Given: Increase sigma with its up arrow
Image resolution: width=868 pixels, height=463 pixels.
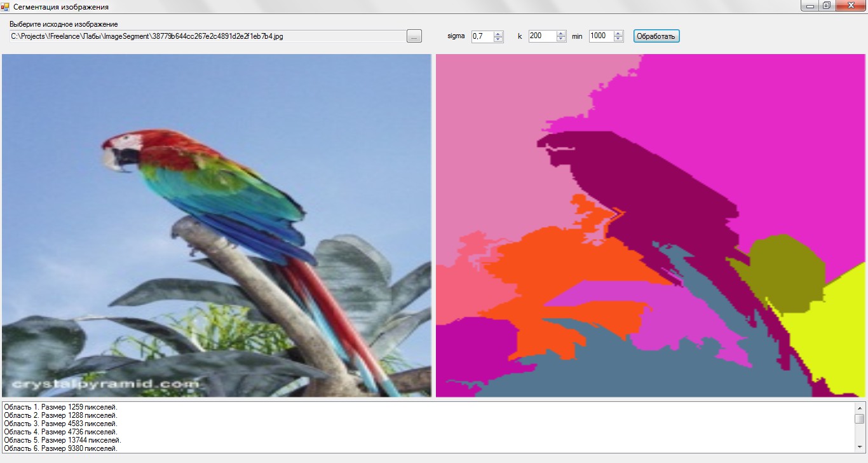Looking at the screenshot, I should pos(498,34).
